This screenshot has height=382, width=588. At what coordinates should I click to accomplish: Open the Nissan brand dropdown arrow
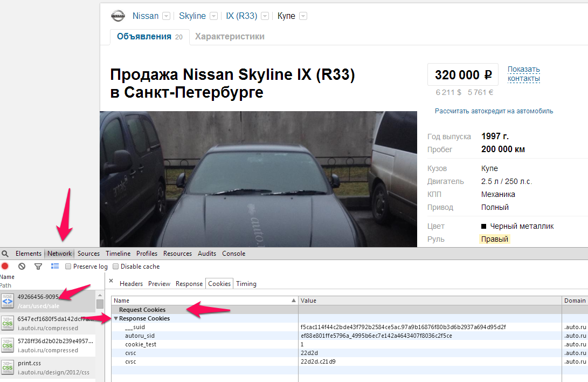tap(166, 16)
